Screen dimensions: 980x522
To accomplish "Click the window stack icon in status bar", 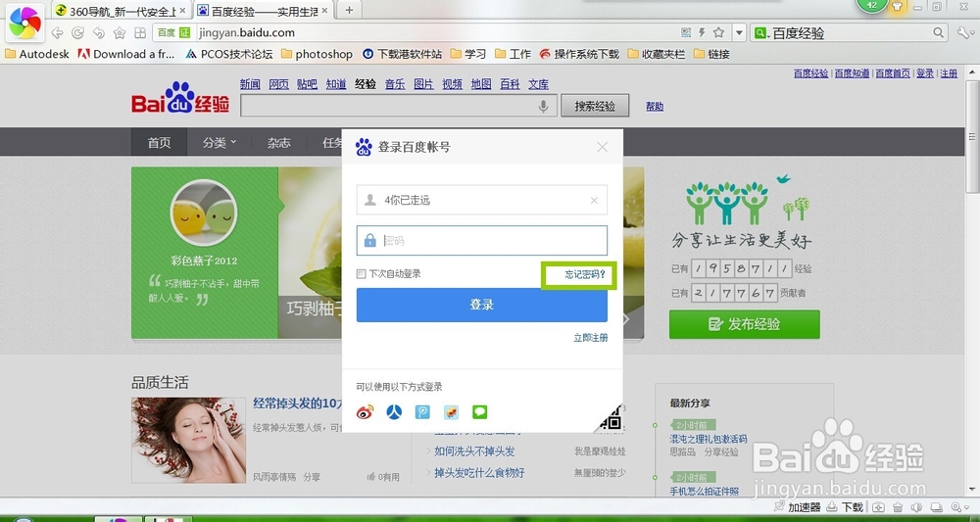I will click(937, 507).
